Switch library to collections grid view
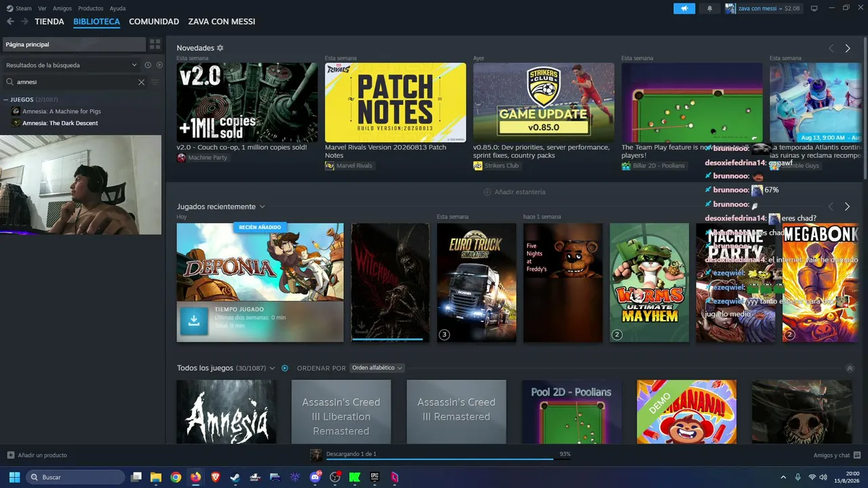 155,44
